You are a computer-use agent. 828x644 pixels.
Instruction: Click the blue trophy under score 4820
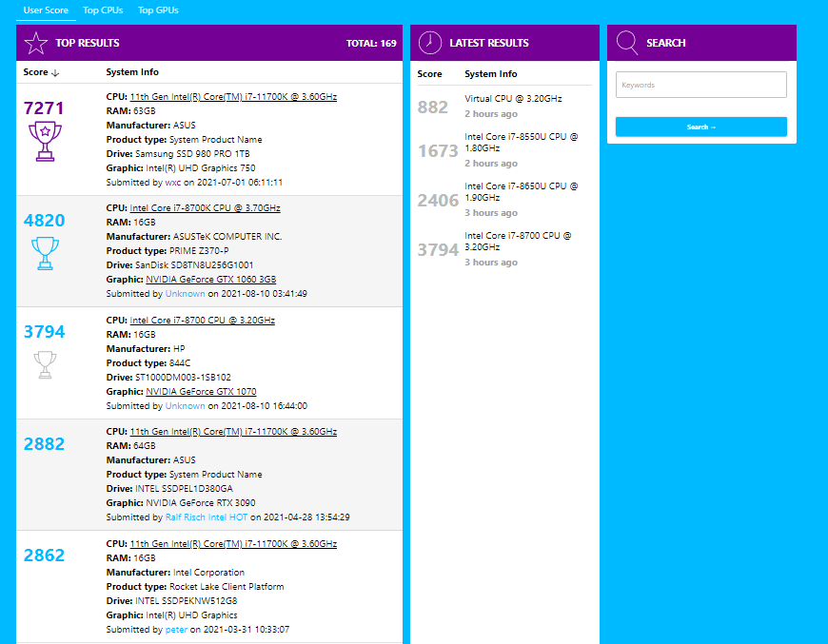45,254
